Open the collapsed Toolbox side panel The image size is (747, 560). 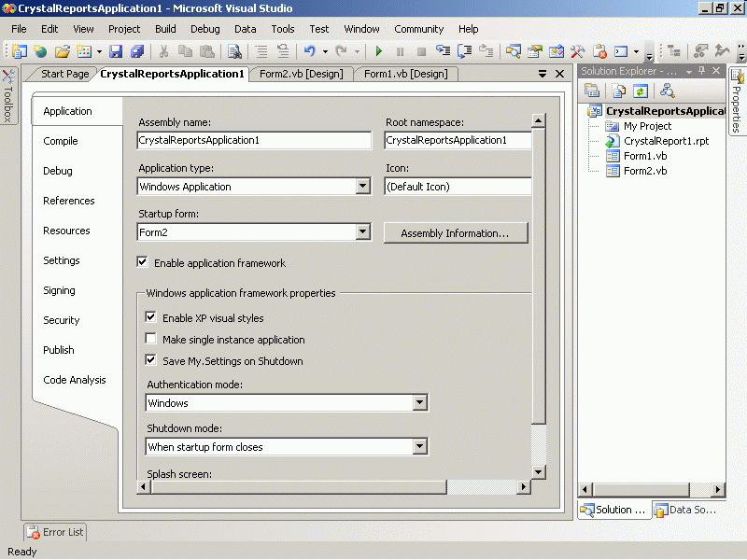(x=8, y=95)
